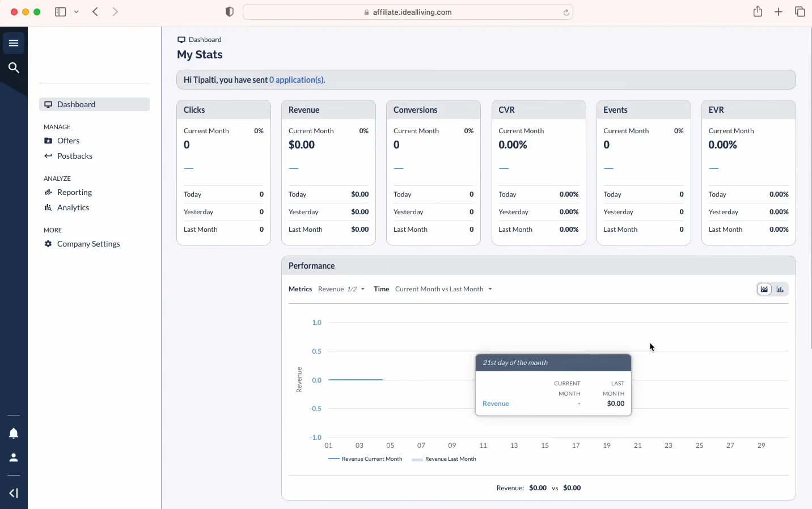Open the notifications bell
This screenshot has height=509, width=812.
14,434
